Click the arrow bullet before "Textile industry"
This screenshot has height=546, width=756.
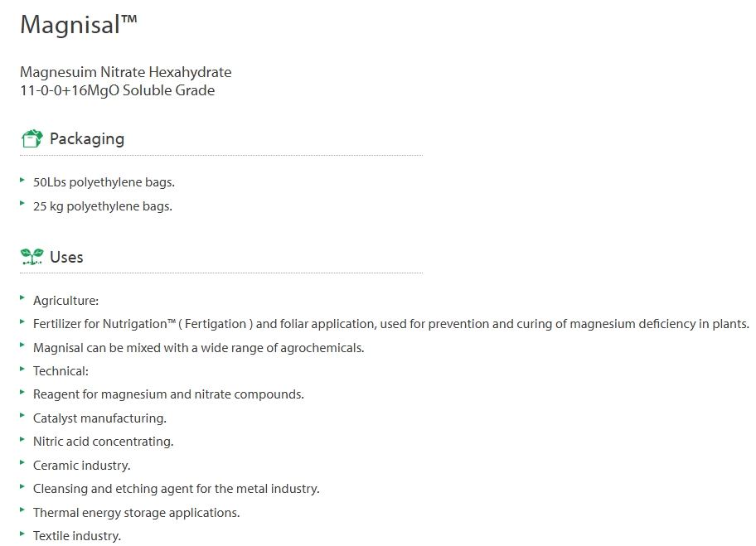click(22, 534)
